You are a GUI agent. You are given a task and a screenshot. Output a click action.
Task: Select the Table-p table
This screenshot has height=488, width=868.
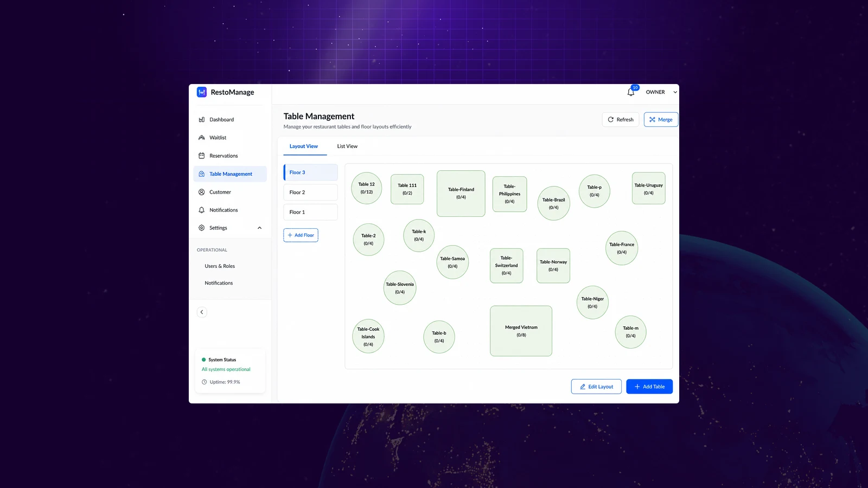pos(595,191)
